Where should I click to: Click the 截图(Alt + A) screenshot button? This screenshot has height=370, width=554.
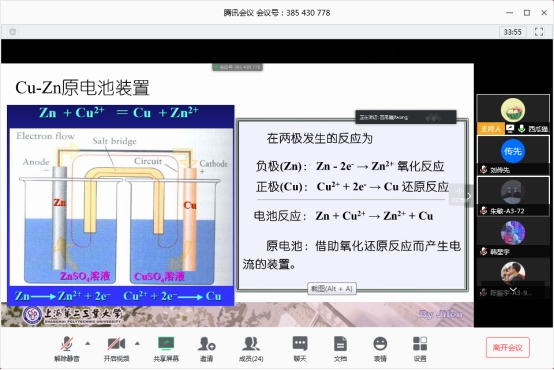pos(332,288)
